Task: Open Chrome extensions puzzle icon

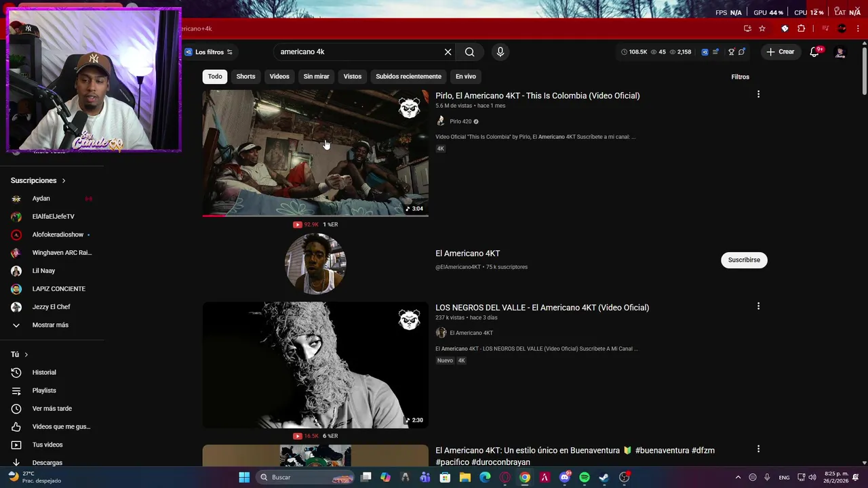Action: coord(802,28)
